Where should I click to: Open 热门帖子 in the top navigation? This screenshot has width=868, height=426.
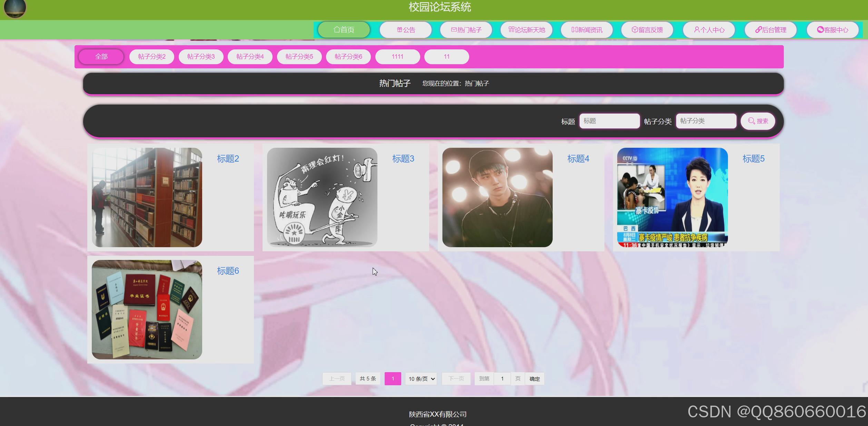tap(466, 30)
